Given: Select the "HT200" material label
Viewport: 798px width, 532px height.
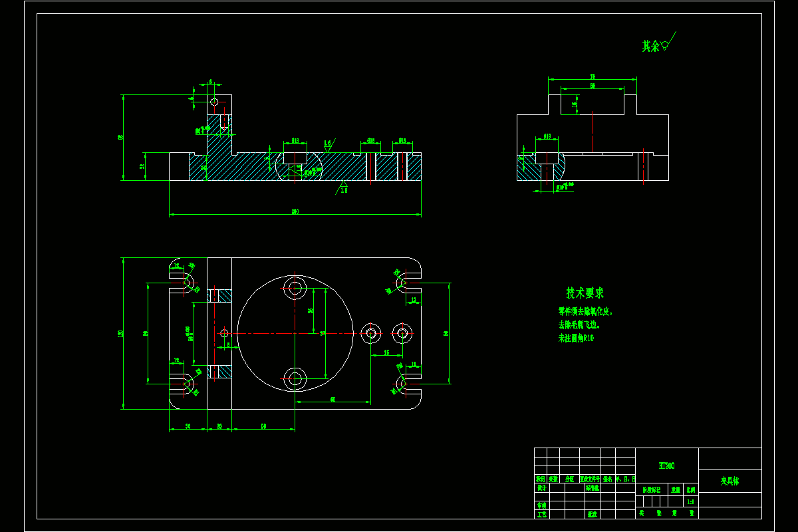Looking at the screenshot, I should click(x=666, y=466).
